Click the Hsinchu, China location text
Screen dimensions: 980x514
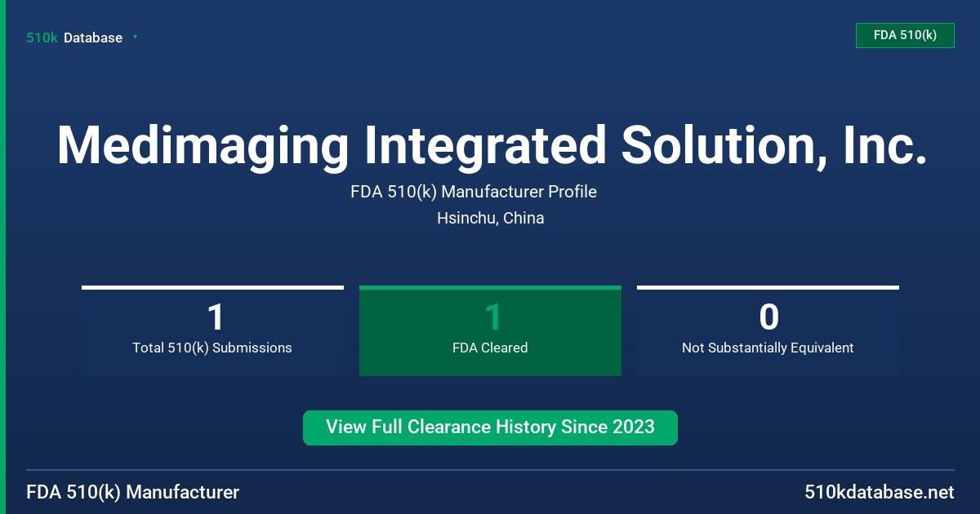point(490,218)
